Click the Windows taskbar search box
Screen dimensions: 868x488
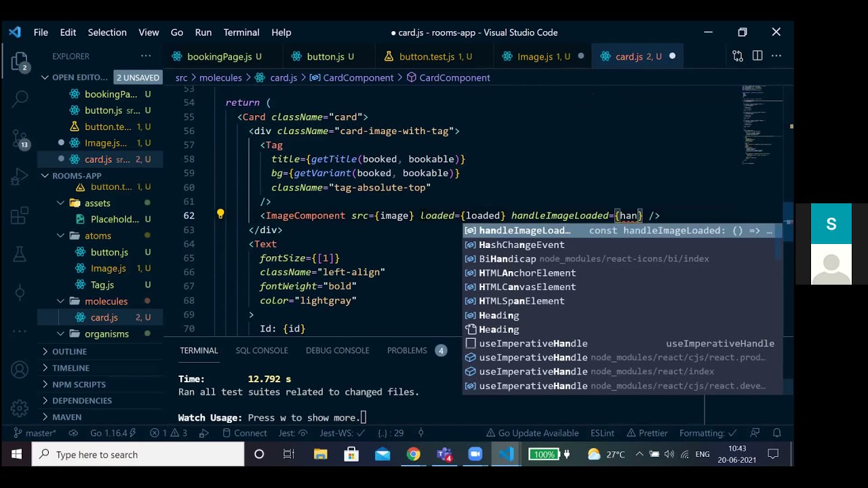point(138,454)
